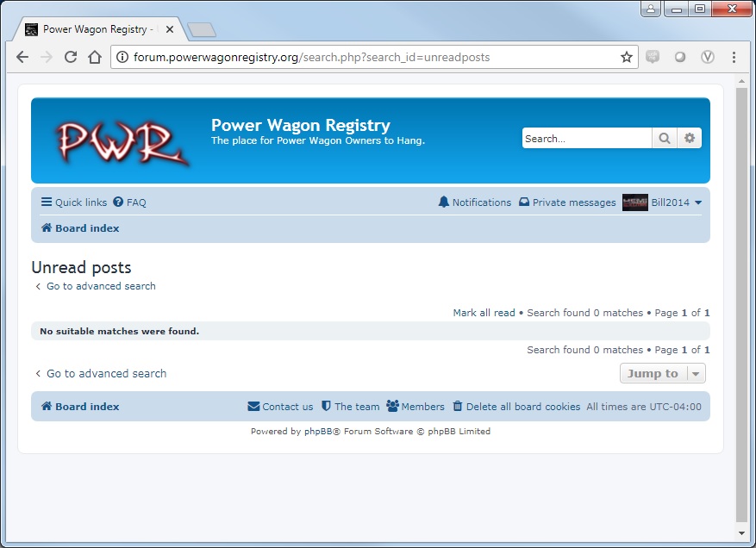Click the Chrome profile person icon
Screen dimensions: 756x548
click(x=651, y=9)
